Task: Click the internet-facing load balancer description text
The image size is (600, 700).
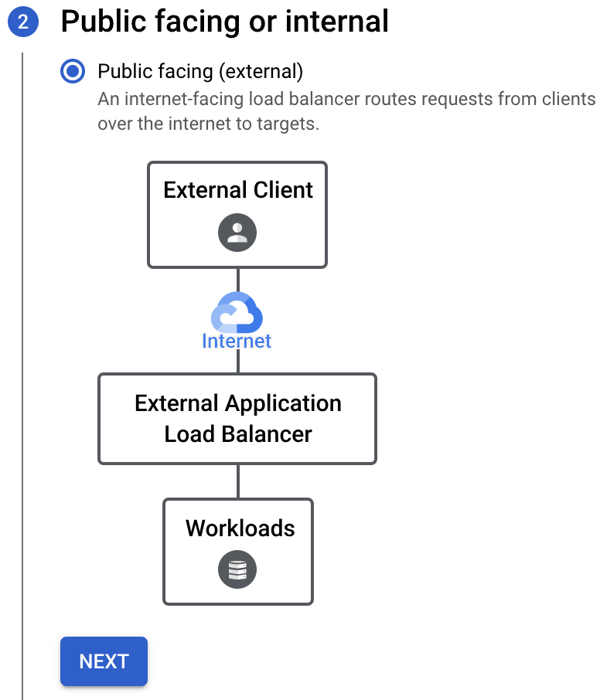Action: coord(346,100)
